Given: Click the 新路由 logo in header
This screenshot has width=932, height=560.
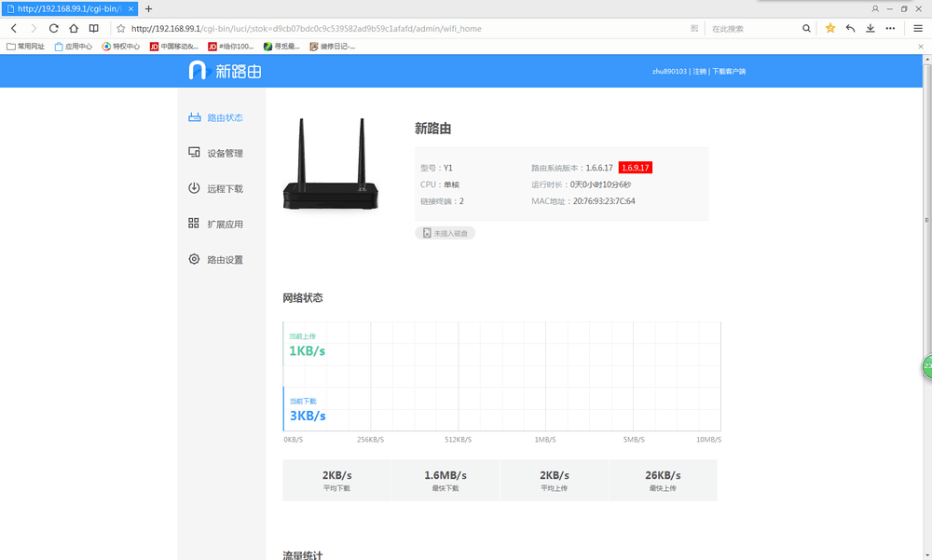Looking at the screenshot, I should 226,71.
